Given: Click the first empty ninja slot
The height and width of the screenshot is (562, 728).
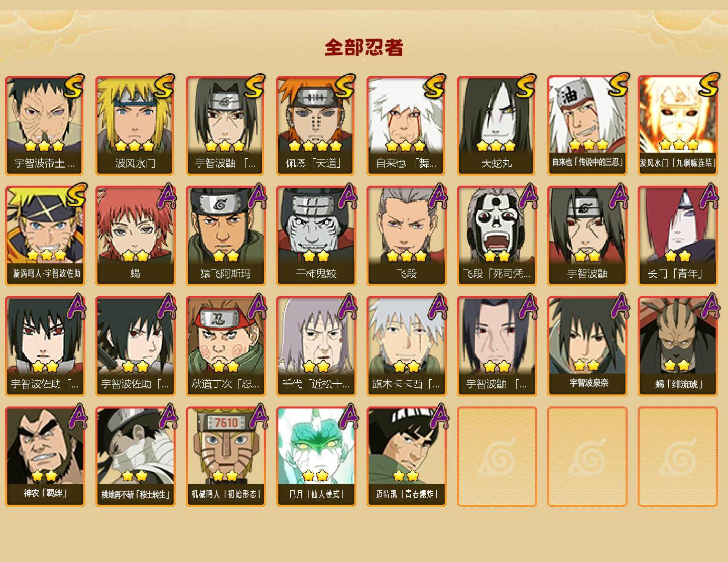Looking at the screenshot, I should coord(497,457).
